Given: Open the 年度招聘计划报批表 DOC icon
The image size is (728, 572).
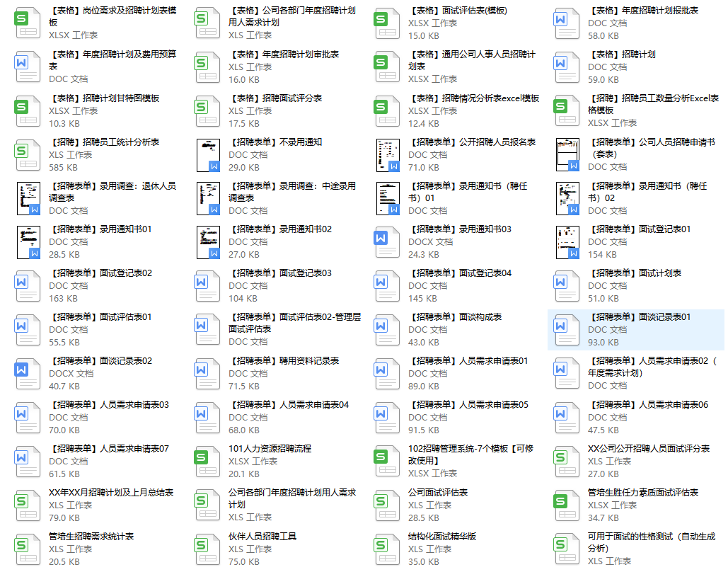Looking at the screenshot, I should 567,23.
